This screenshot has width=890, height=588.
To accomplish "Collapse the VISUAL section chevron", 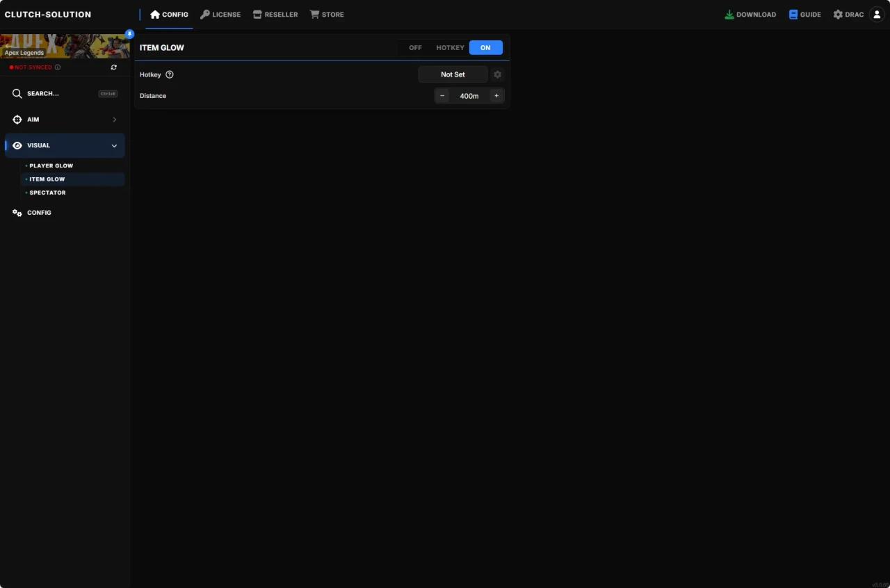I will coord(114,145).
